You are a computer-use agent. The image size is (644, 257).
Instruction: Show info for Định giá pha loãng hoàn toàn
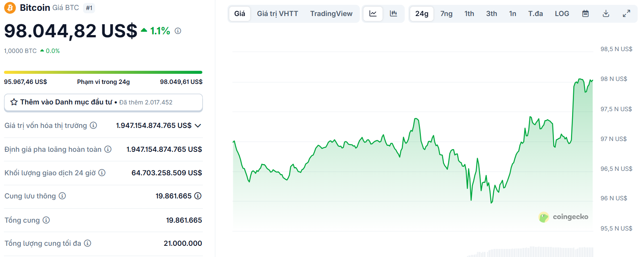tap(108, 149)
